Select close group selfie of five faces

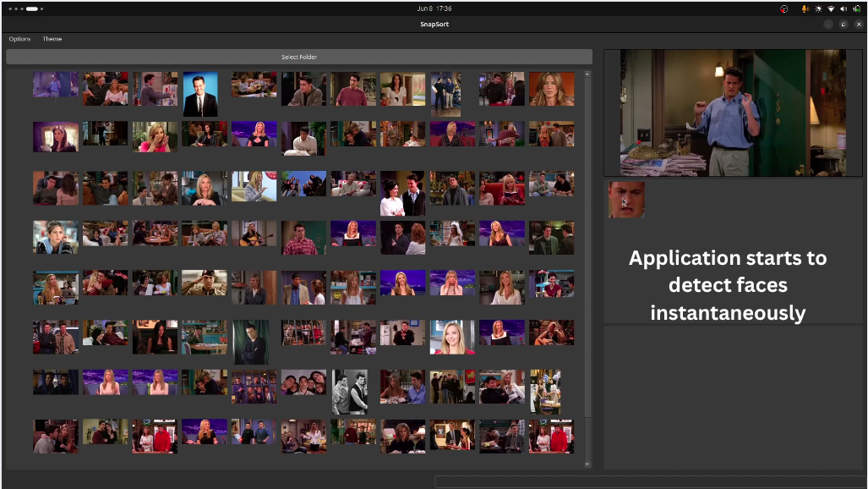(x=303, y=382)
